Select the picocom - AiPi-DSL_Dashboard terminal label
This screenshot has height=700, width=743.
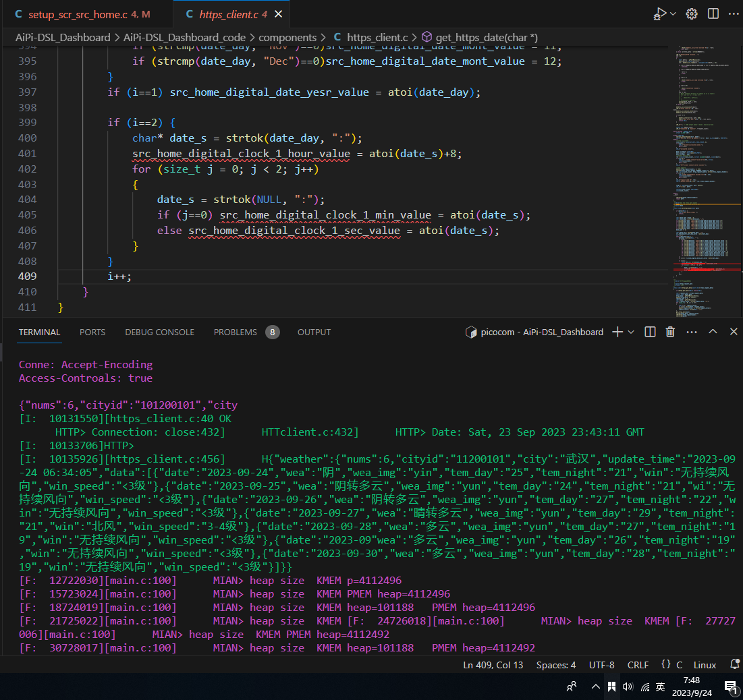click(542, 332)
